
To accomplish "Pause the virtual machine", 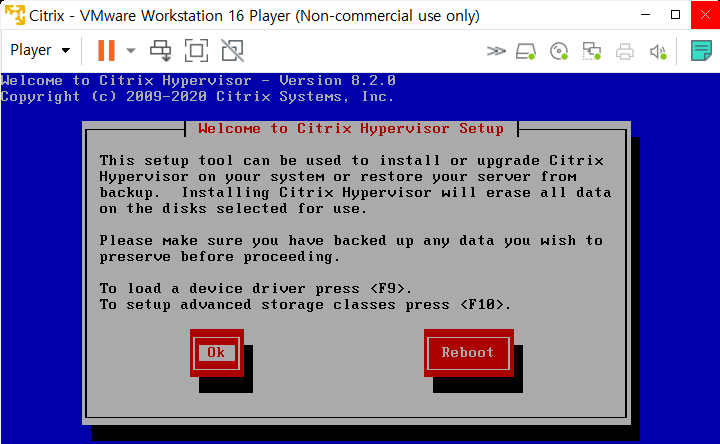I will tap(107, 50).
